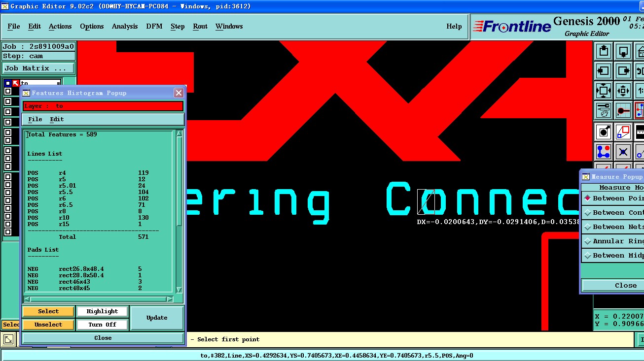Open the Rout menu
This screenshot has width=644, height=361.
(200, 26)
